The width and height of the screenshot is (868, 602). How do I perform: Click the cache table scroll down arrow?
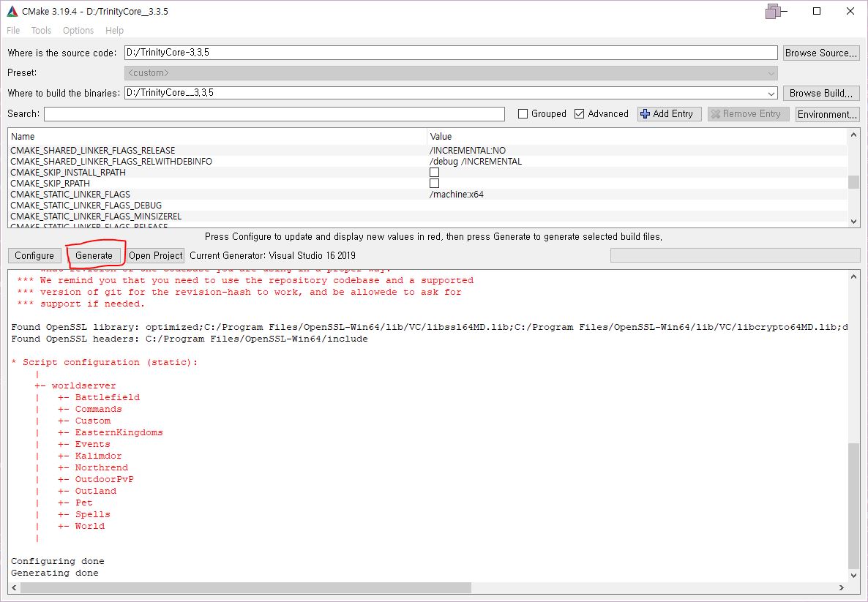pos(853,222)
